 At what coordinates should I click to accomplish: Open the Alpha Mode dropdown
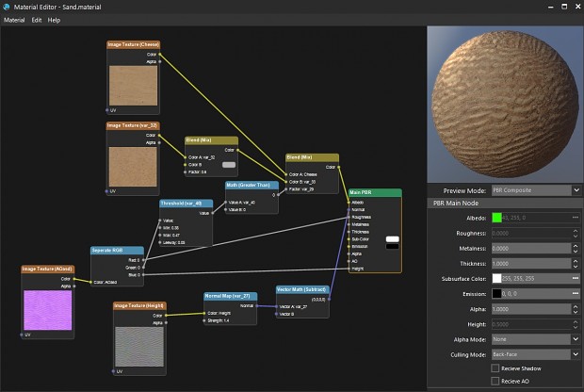pos(536,339)
